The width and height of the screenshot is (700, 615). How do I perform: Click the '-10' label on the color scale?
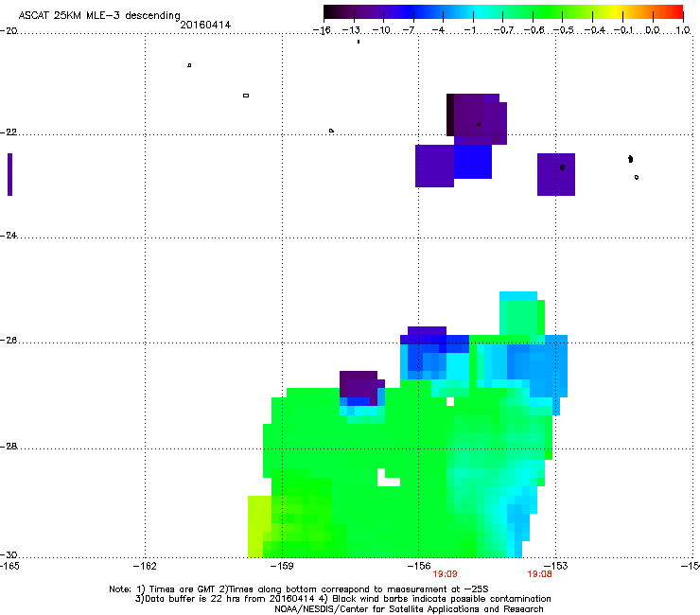[x=381, y=30]
